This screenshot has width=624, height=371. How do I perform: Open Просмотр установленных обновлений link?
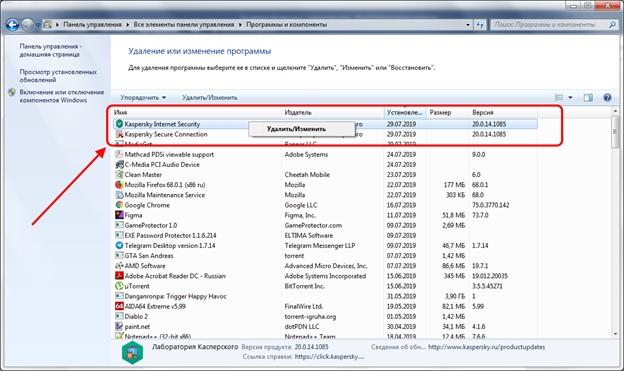[58, 76]
